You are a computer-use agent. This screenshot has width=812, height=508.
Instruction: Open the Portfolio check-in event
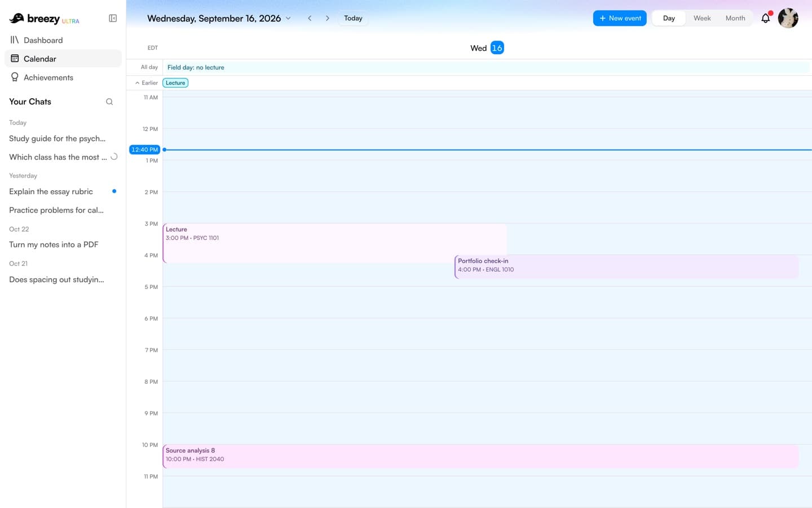pos(626,266)
